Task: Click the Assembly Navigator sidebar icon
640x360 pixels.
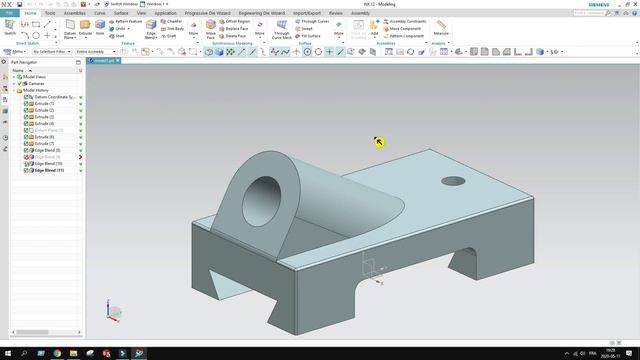Action: (5, 77)
